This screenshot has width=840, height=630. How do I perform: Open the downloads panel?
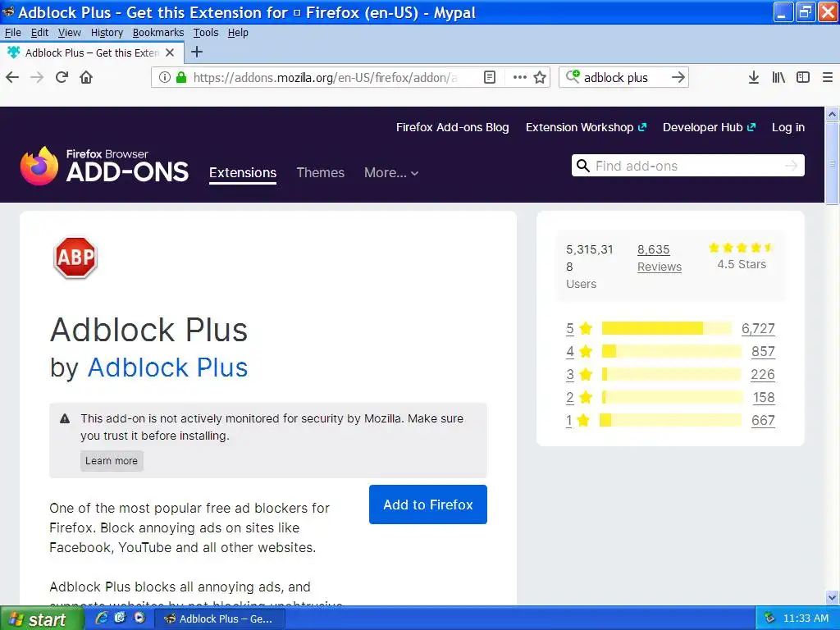(x=753, y=77)
